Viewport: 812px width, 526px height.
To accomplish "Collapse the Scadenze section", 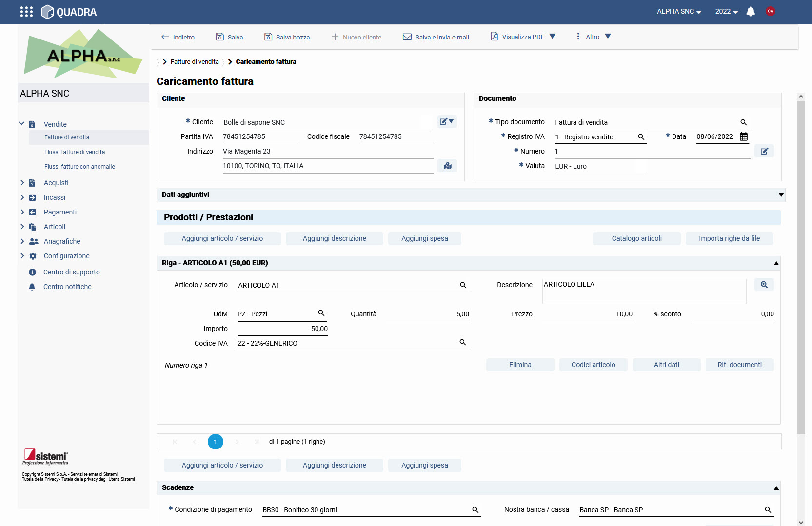I will pos(776,488).
